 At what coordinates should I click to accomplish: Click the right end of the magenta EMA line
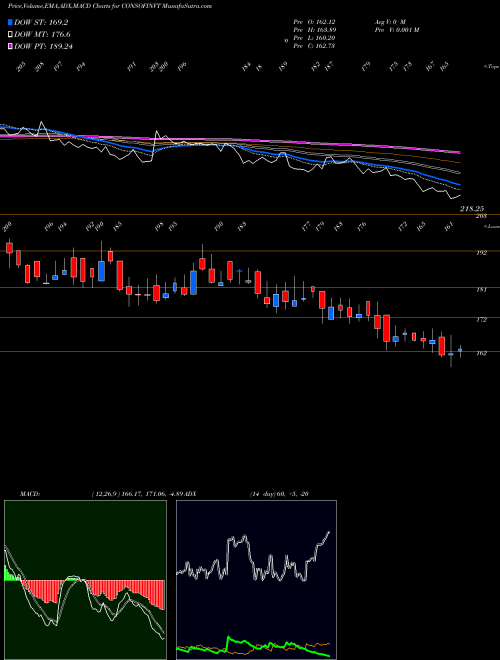[x=459, y=152]
